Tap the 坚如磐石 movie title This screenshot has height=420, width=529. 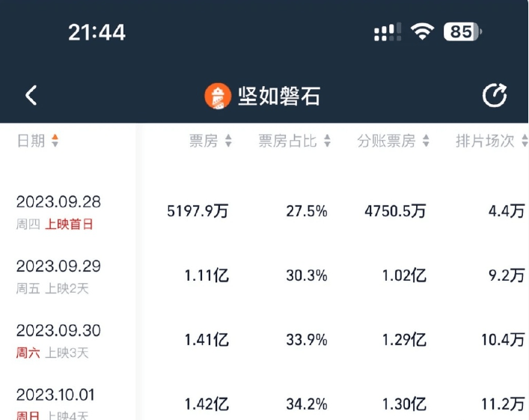pyautogui.click(x=279, y=96)
